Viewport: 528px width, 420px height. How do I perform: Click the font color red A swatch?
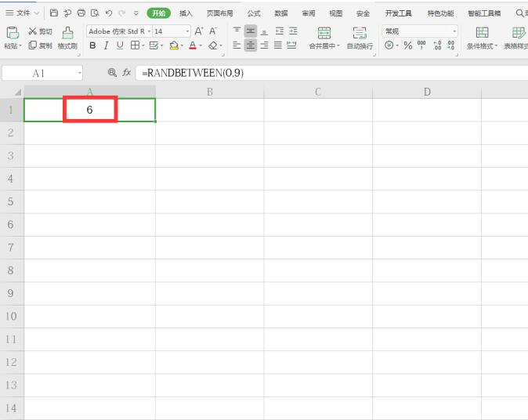click(x=192, y=45)
